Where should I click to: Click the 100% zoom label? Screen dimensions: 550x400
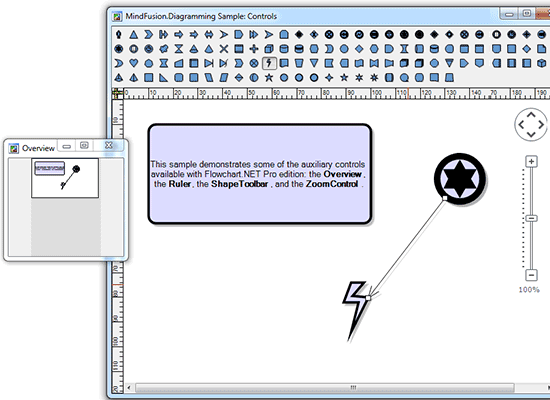tap(529, 289)
